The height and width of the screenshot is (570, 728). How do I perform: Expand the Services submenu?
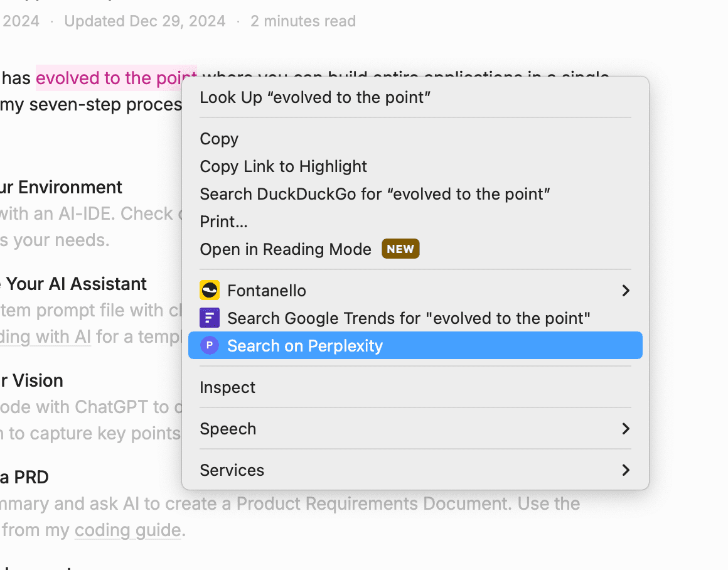625,470
